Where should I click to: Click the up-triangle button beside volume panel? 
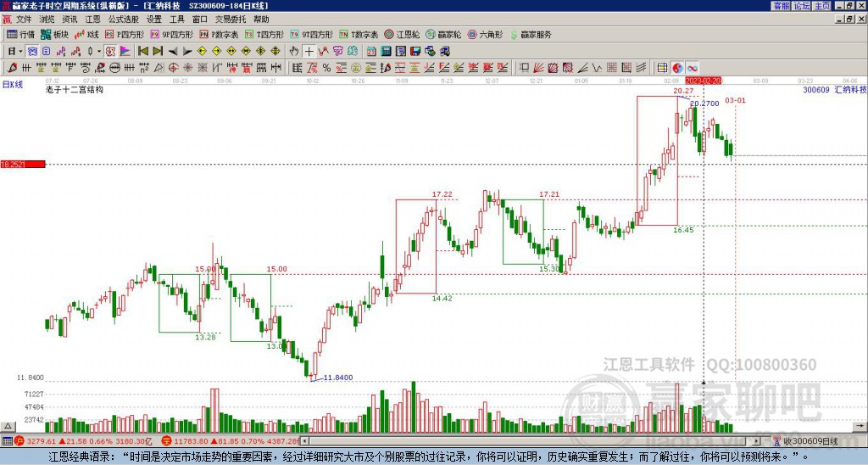point(8,427)
